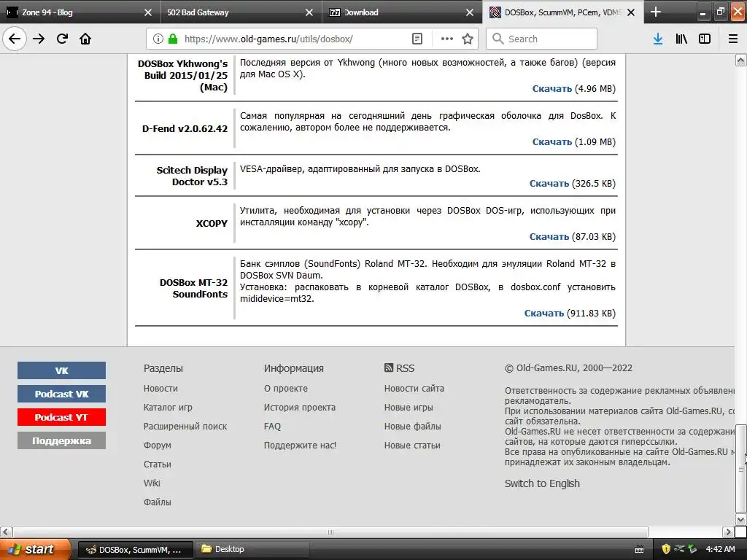The height and width of the screenshot is (560, 747).
Task: Open the Новости footer link
Action: [160, 389]
